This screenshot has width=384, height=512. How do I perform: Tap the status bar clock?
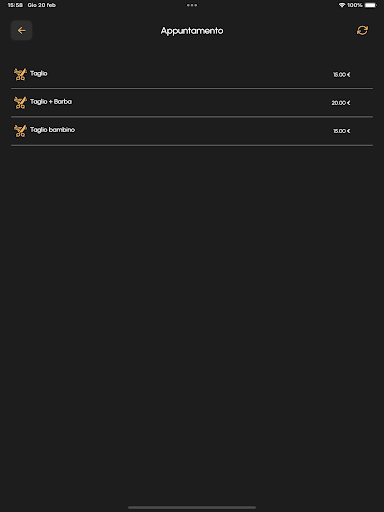(15, 5)
